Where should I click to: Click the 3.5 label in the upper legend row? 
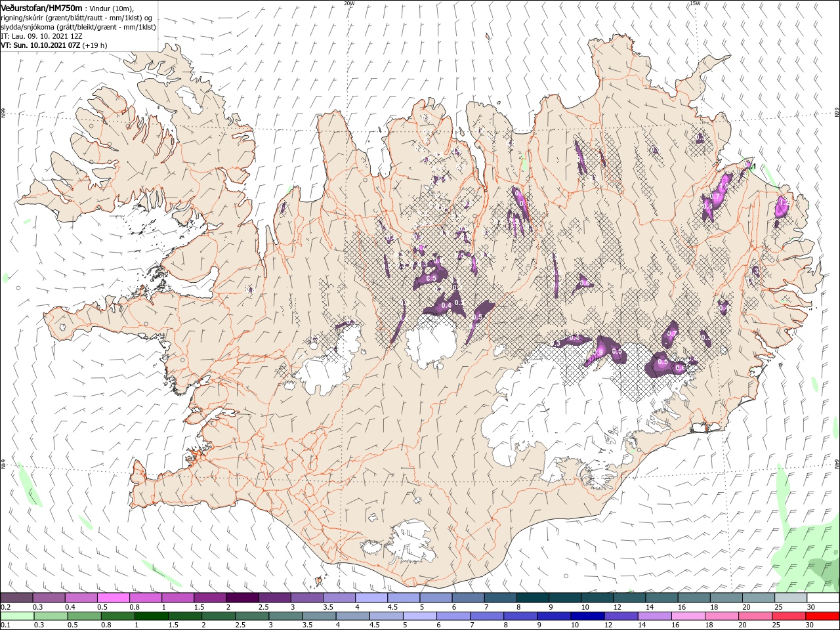327,607
